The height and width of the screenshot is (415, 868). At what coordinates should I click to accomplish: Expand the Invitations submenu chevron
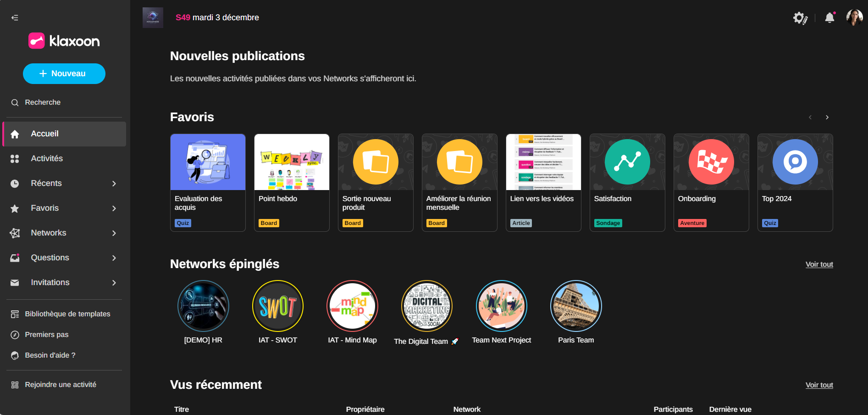click(114, 283)
